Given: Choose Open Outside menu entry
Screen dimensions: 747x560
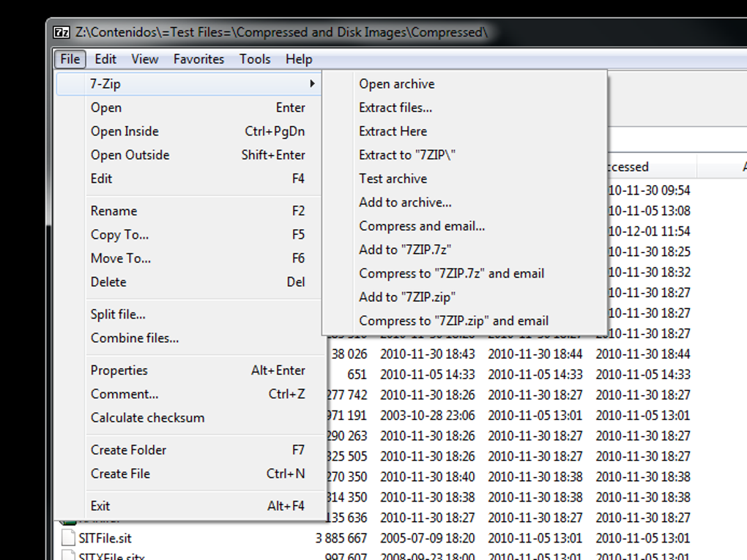Looking at the screenshot, I should pos(189,155).
